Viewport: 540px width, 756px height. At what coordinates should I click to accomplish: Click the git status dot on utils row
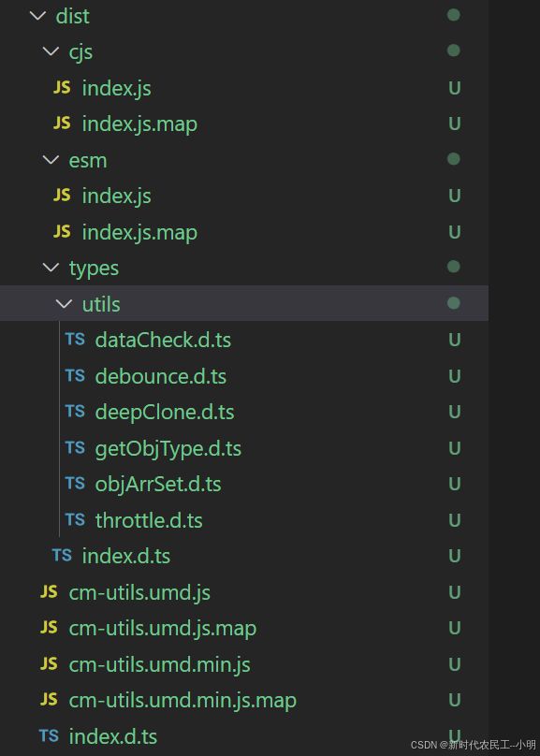pyautogui.click(x=453, y=303)
